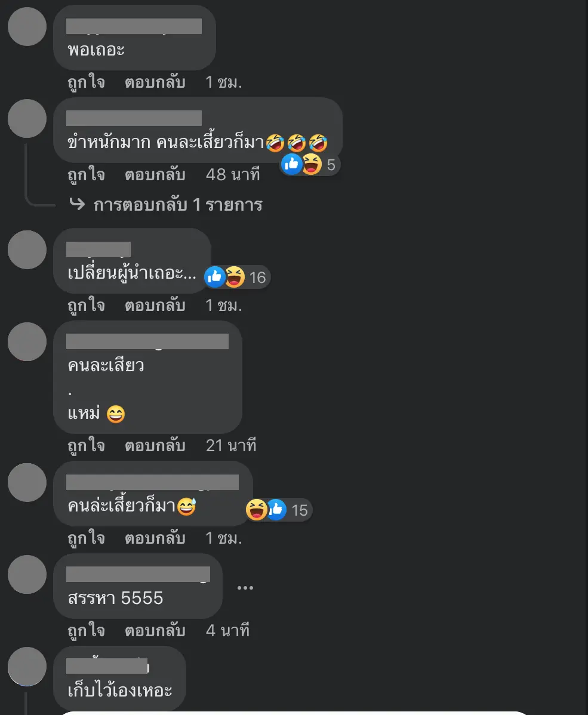The width and height of the screenshot is (588, 715).
Task: Click avatar of the เก็บไว้เองเหอะ commenter
Action: pyautogui.click(x=27, y=666)
